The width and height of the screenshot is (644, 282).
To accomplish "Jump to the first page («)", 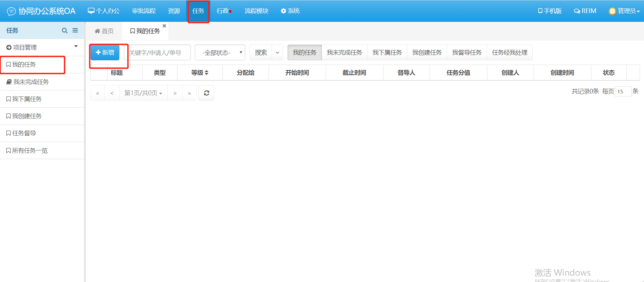I will [98, 93].
